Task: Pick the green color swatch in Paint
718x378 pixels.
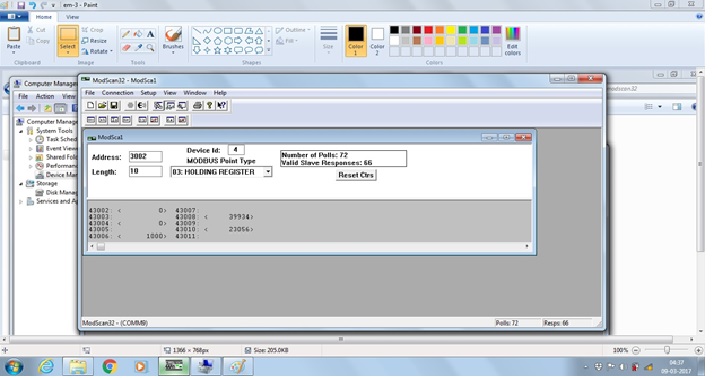Action: (x=462, y=30)
